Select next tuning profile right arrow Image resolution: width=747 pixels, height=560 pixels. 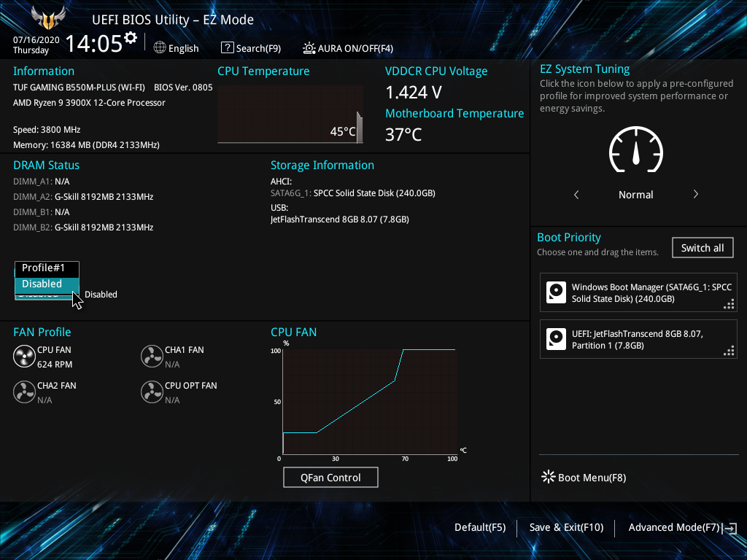(x=695, y=194)
